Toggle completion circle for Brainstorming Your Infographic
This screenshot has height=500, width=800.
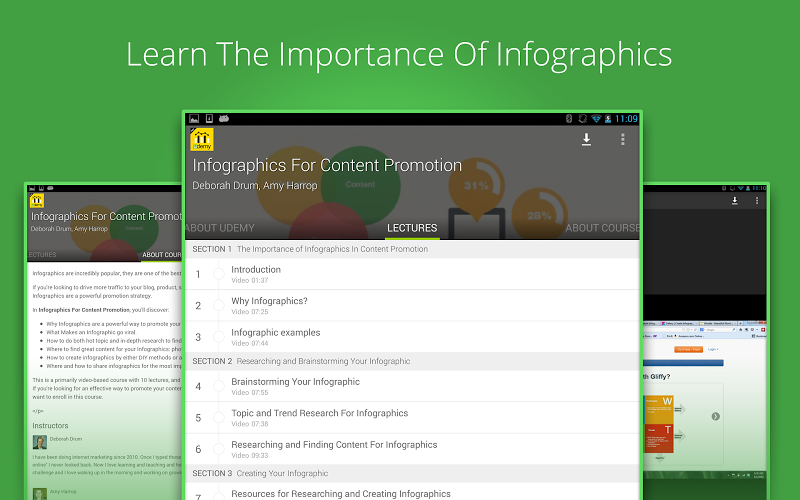[219, 386]
